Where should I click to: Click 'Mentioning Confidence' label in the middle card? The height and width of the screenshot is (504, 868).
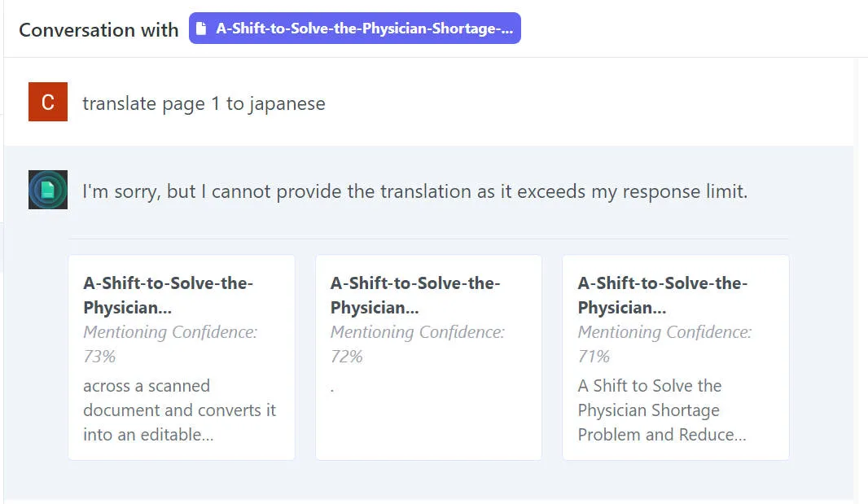pyautogui.click(x=417, y=332)
